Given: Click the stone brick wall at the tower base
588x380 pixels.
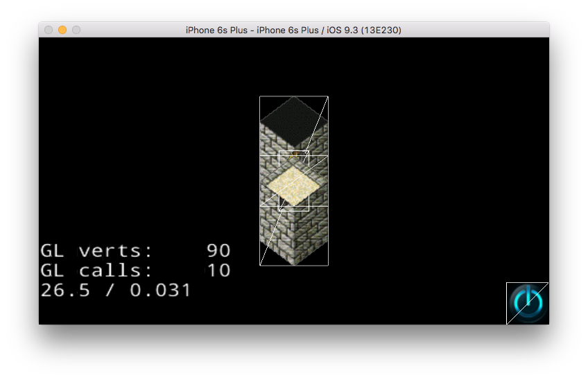Looking at the screenshot, I should tap(295, 238).
